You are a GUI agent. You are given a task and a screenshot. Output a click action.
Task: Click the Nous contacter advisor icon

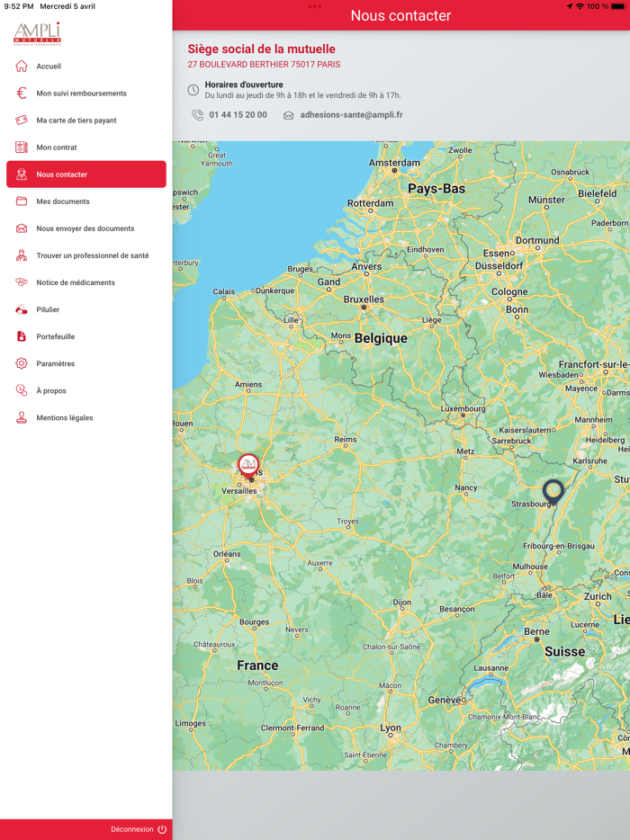point(22,174)
